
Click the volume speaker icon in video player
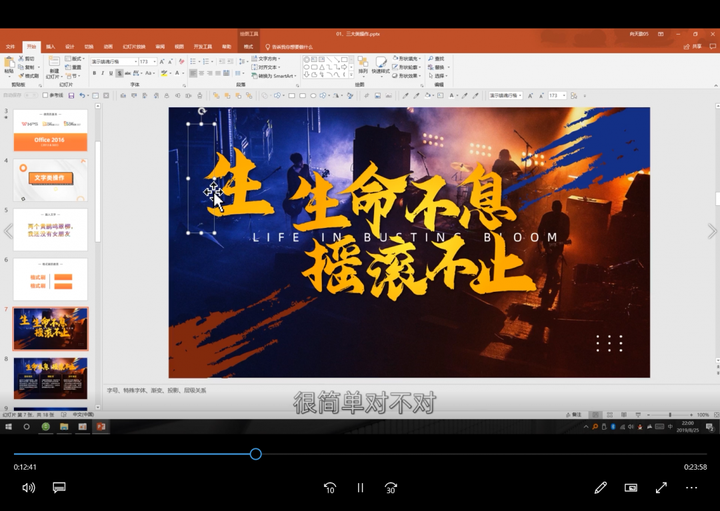click(28, 488)
